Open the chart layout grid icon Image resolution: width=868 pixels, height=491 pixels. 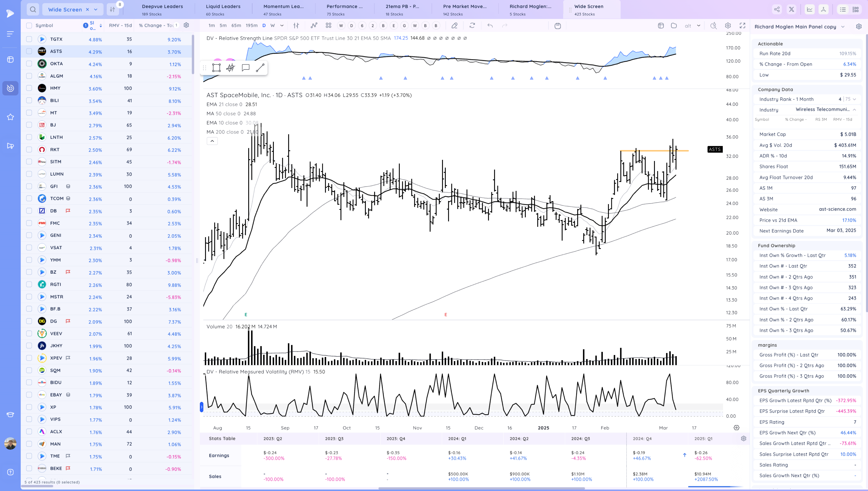click(328, 25)
